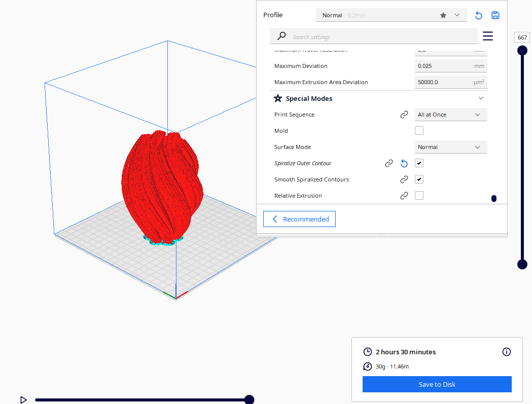
Task: Click the link icon beside Smooth Spiralized Contours
Action: click(404, 179)
